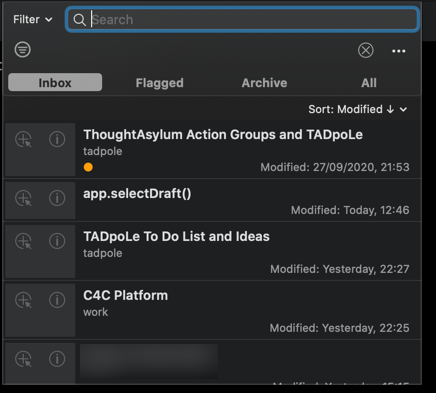This screenshot has width=436, height=393.
Task: Click the orange flag dot on ThoughtAsylum draft
Action: [88, 167]
